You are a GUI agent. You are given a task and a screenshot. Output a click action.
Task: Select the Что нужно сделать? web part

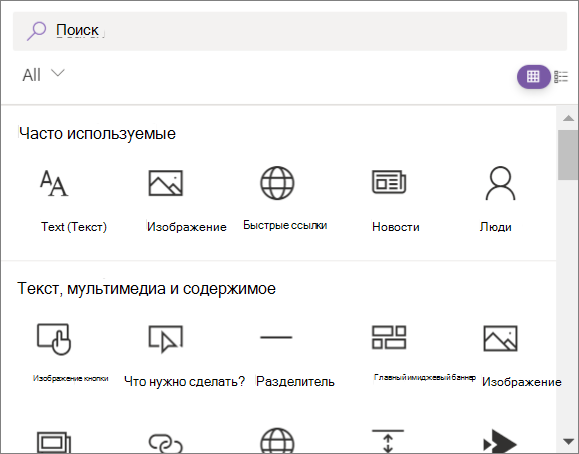coord(165,339)
